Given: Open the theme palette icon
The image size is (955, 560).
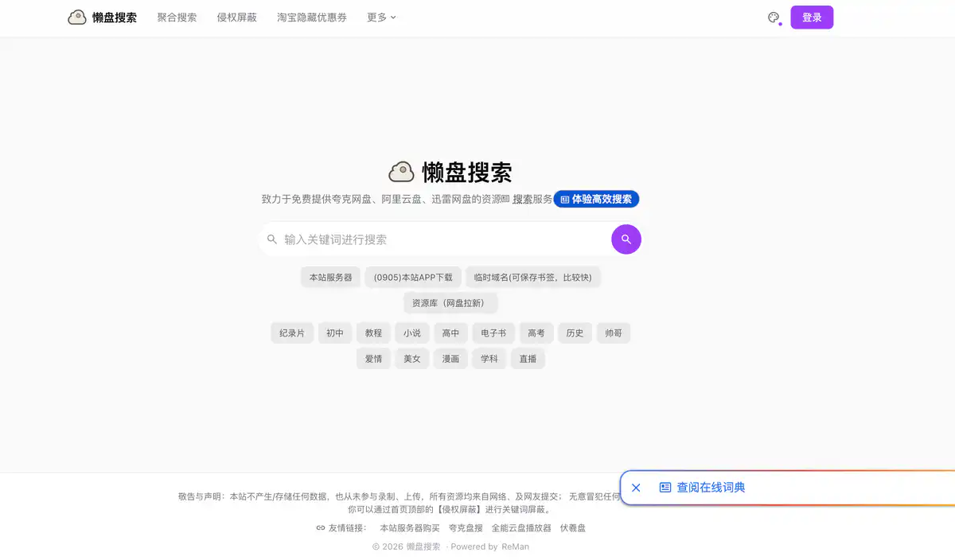Looking at the screenshot, I should (774, 17).
